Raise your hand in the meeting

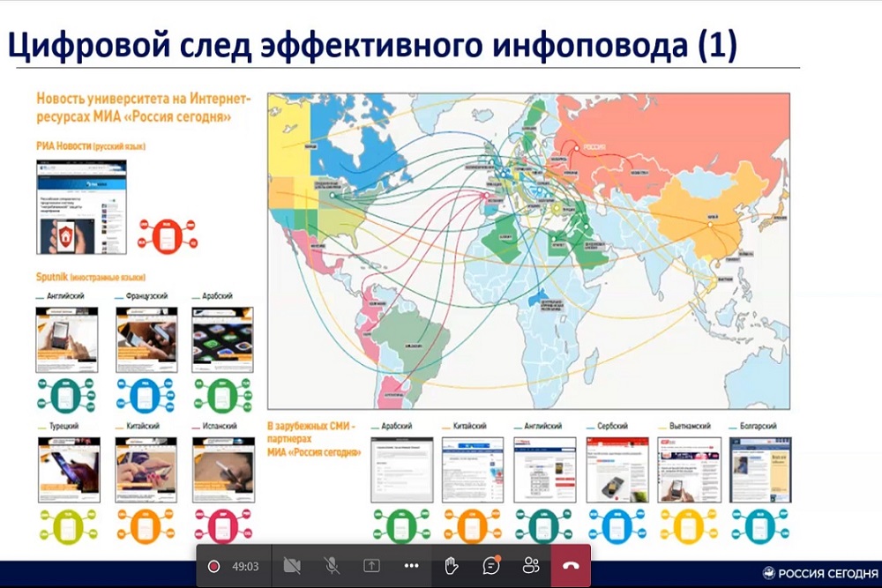[451, 566]
